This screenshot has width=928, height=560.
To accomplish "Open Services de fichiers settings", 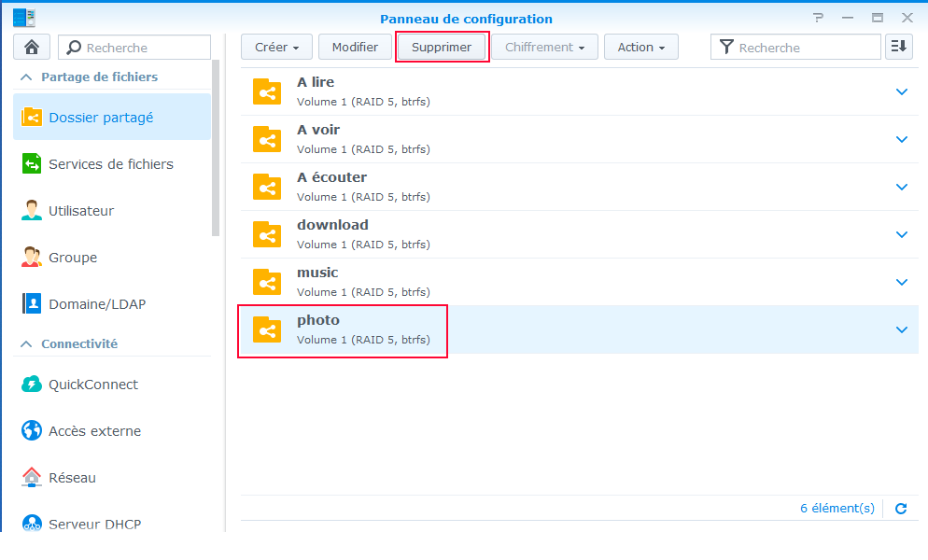I will [110, 164].
